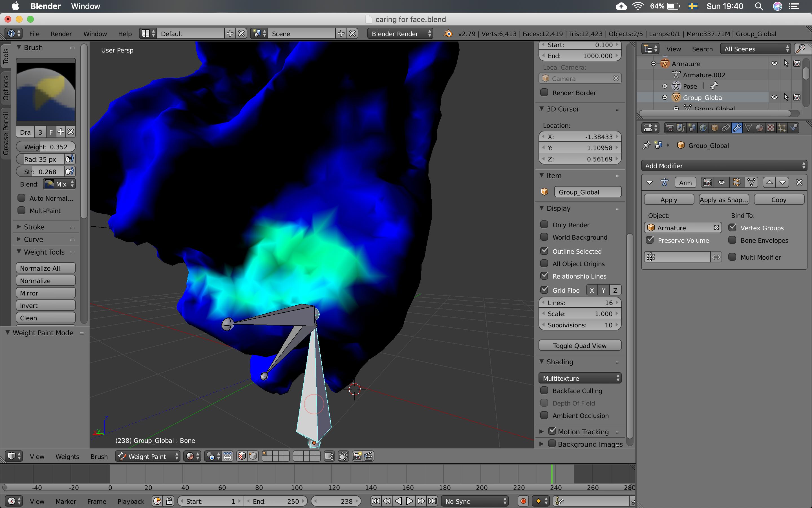Click the auto-keyframe record button

[x=523, y=501]
